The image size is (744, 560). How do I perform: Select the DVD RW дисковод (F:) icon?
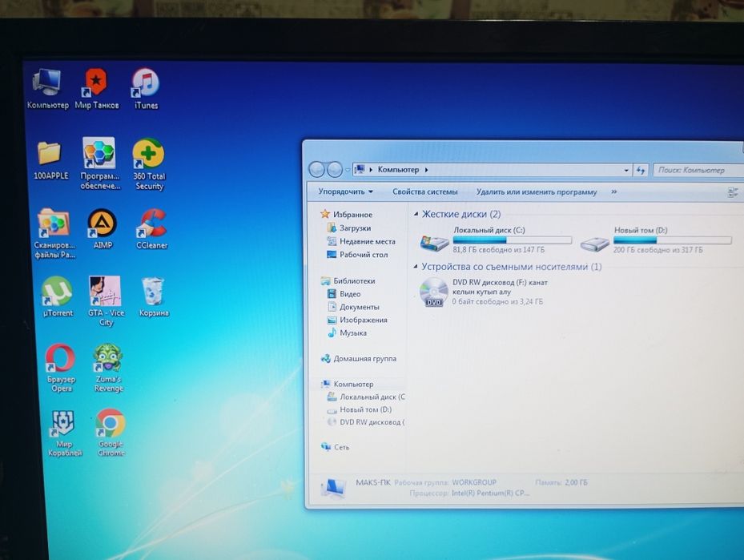click(434, 292)
